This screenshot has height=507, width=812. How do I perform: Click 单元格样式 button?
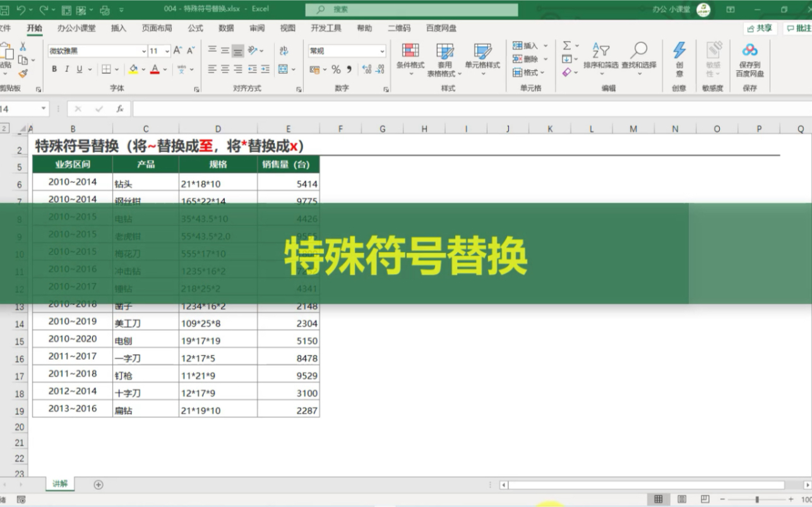(482, 60)
